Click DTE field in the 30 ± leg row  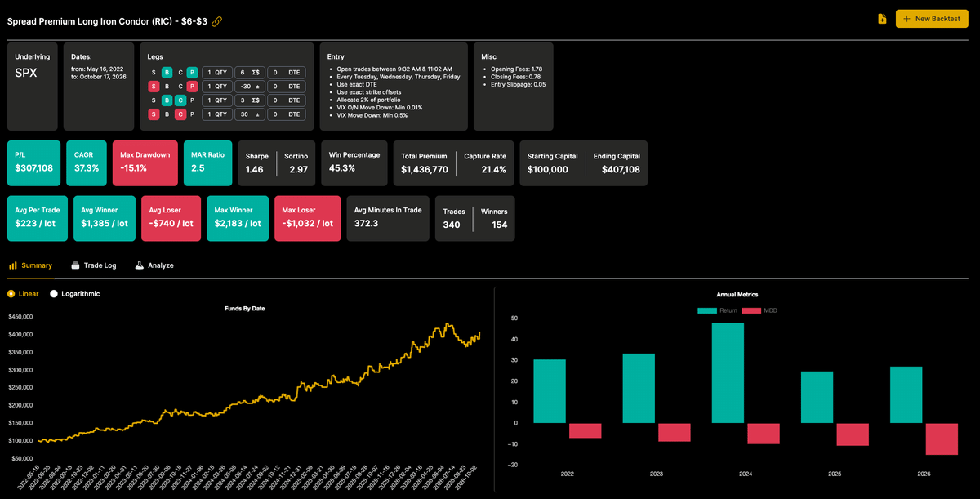click(287, 114)
